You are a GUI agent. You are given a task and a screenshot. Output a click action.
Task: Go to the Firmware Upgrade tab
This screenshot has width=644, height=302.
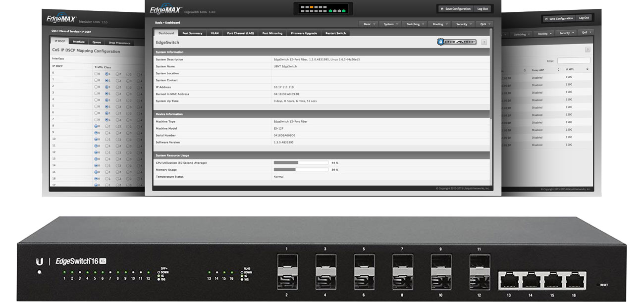point(304,33)
